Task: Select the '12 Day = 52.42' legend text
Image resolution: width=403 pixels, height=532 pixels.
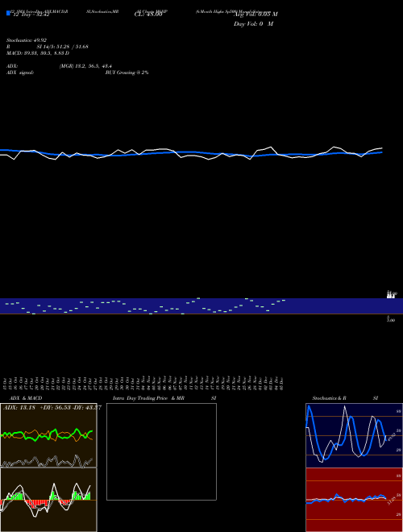Action: [x=31, y=15]
